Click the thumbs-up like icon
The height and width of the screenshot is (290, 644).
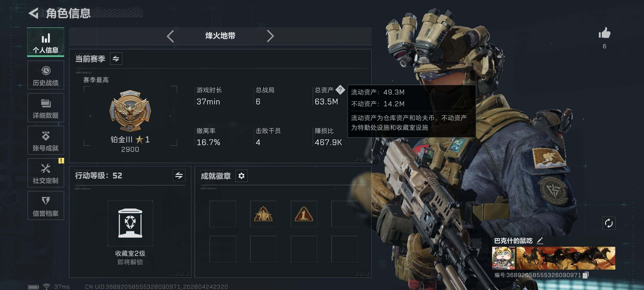coord(604,33)
